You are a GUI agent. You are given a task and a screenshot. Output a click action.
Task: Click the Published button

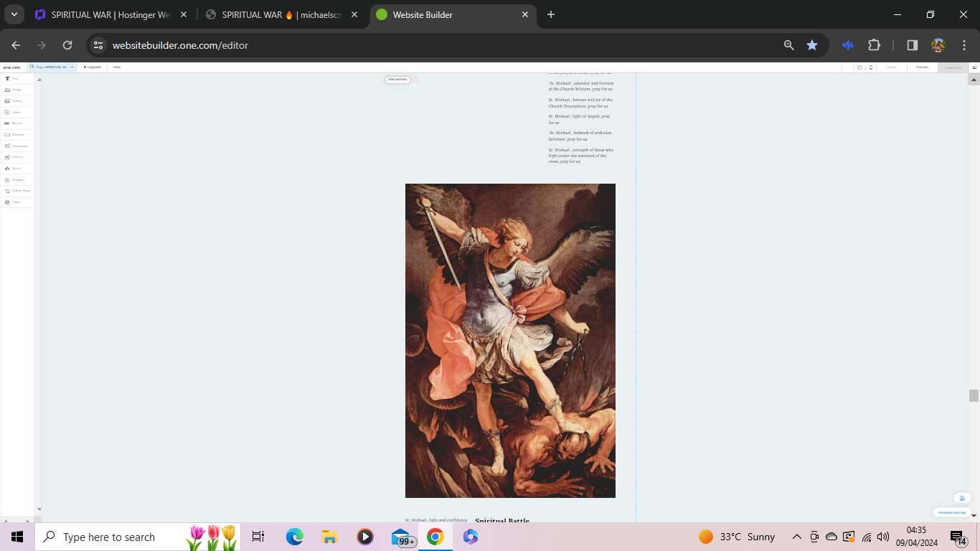953,67
